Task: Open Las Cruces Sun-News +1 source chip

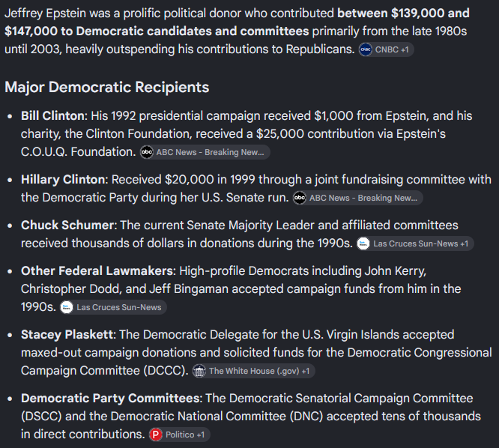Action: 415,243
